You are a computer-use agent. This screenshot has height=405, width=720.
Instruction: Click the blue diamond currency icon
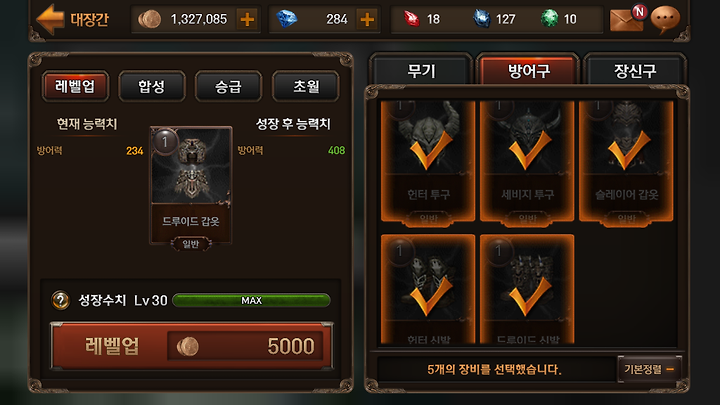(x=287, y=19)
